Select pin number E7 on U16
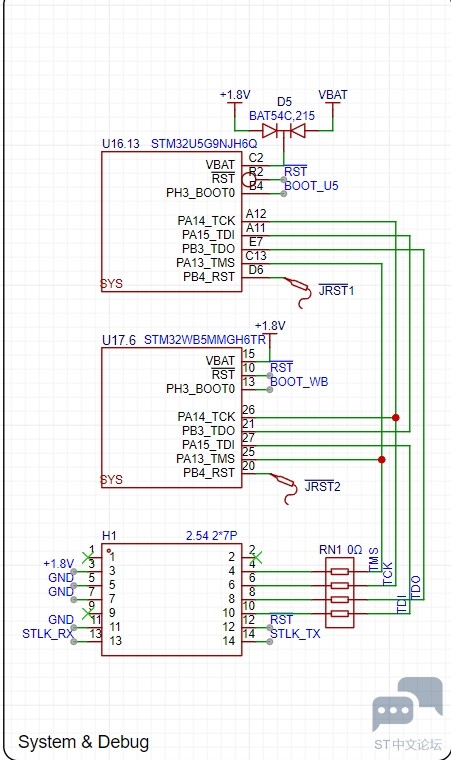 (x=256, y=242)
